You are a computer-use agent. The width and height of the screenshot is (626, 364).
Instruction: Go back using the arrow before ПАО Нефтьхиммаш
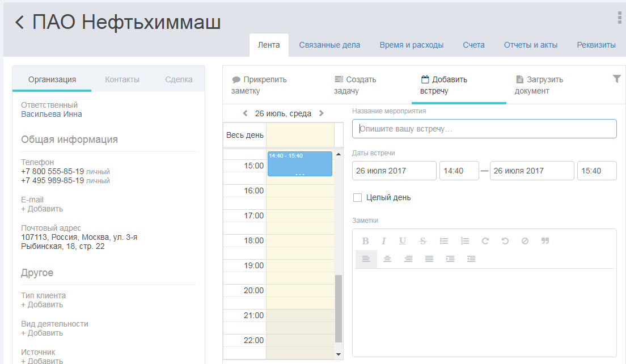tap(19, 22)
